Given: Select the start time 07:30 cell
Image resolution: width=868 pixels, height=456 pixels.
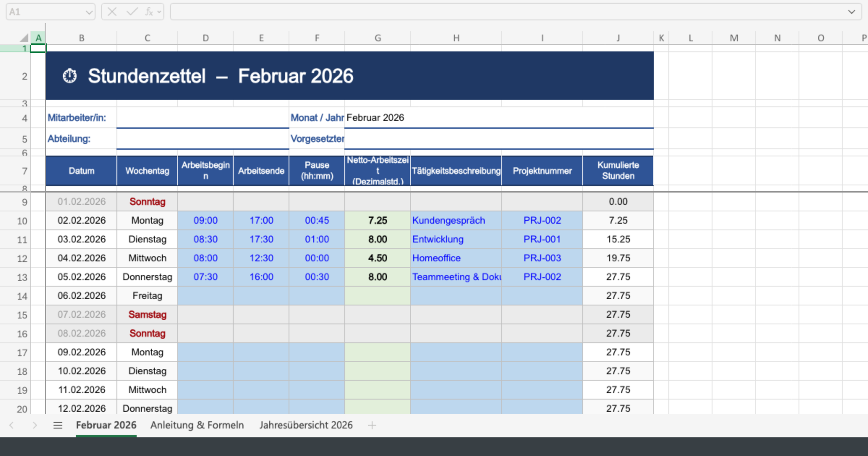Looking at the screenshot, I should point(205,277).
